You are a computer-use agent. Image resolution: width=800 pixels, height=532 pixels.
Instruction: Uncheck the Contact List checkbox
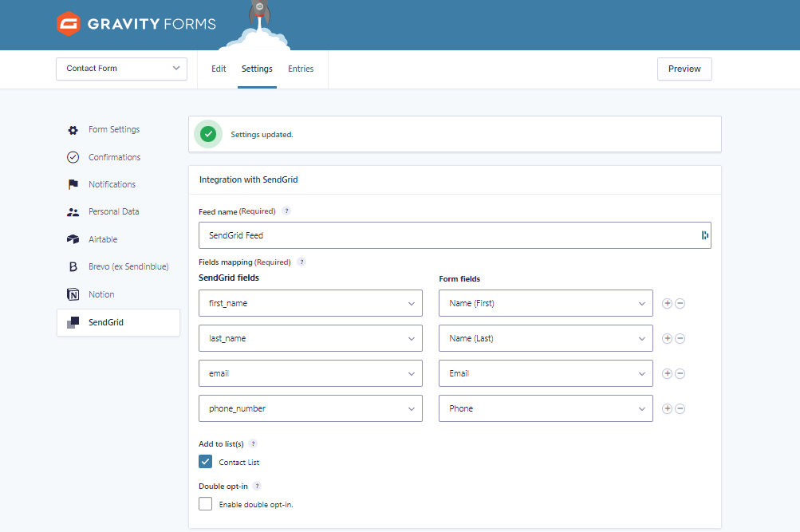[x=205, y=462]
